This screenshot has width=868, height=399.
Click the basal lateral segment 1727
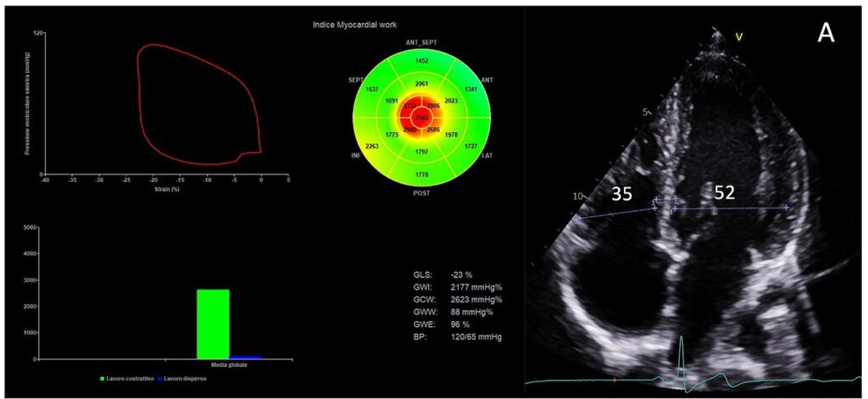472,147
